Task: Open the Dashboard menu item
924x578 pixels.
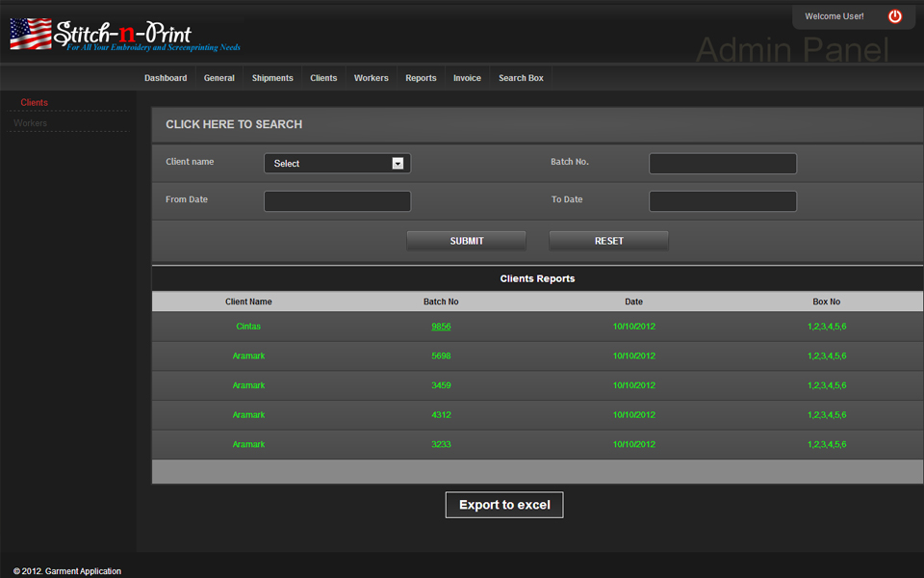Action: [166, 78]
